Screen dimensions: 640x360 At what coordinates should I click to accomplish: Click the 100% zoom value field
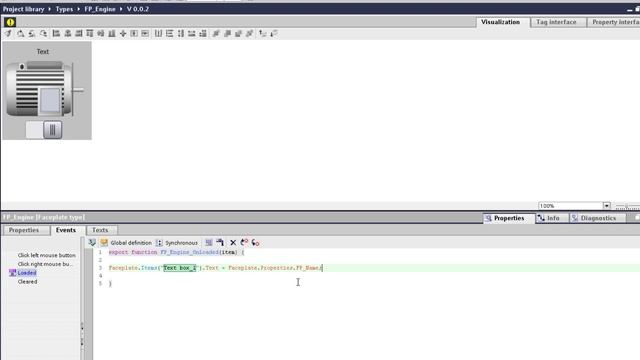[571, 206]
